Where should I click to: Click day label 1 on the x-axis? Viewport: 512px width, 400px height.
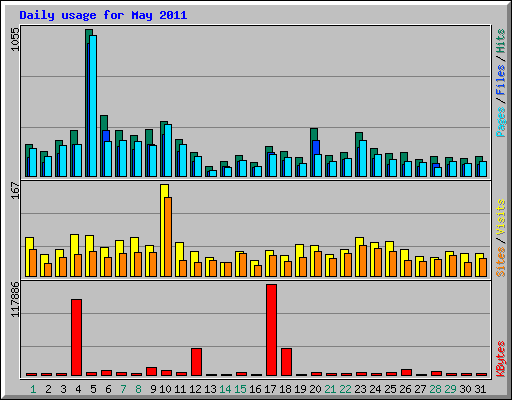click(x=33, y=389)
